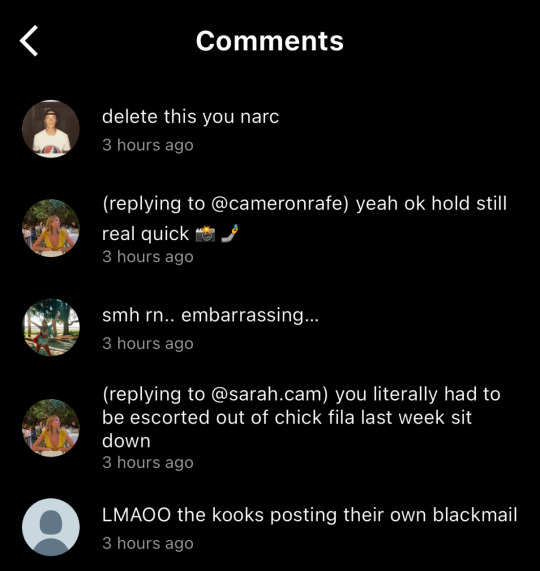Click timestamp under the real quick reply
Image resolution: width=540 pixels, height=571 pixels.
point(147,257)
